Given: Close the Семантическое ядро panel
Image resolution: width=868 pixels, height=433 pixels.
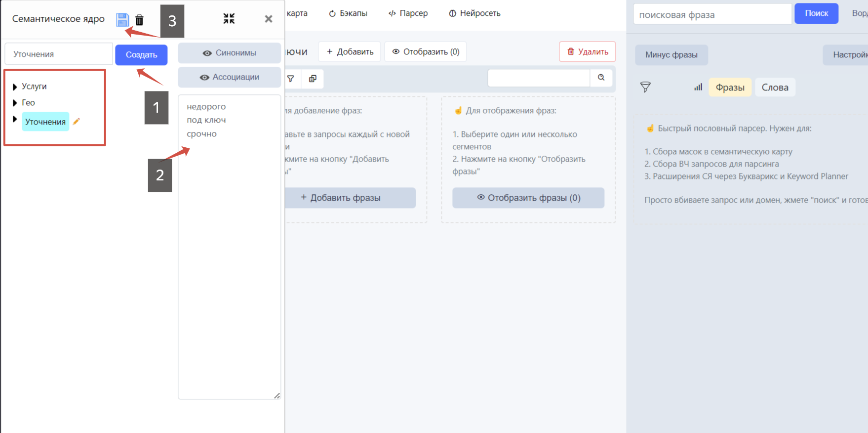Looking at the screenshot, I should coord(269,19).
